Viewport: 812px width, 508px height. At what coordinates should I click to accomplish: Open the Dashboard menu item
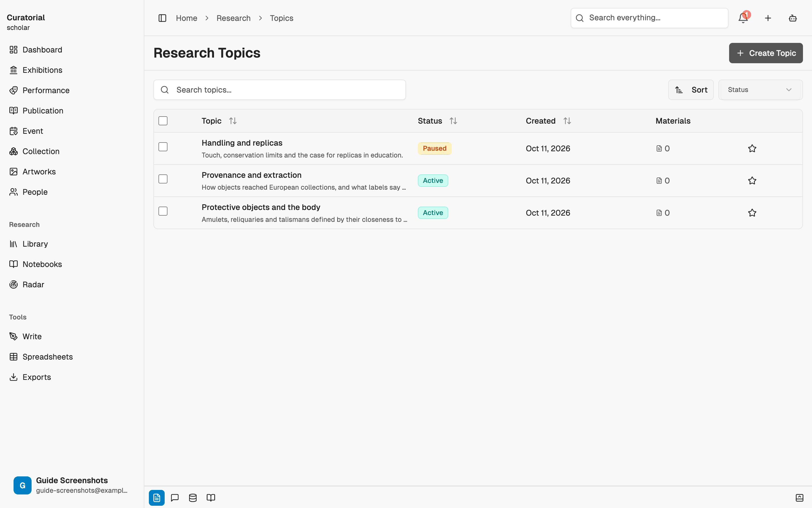tap(72, 50)
